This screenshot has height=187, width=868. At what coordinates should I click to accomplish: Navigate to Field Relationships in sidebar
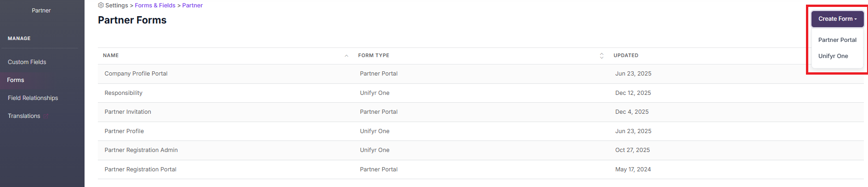coord(33,98)
